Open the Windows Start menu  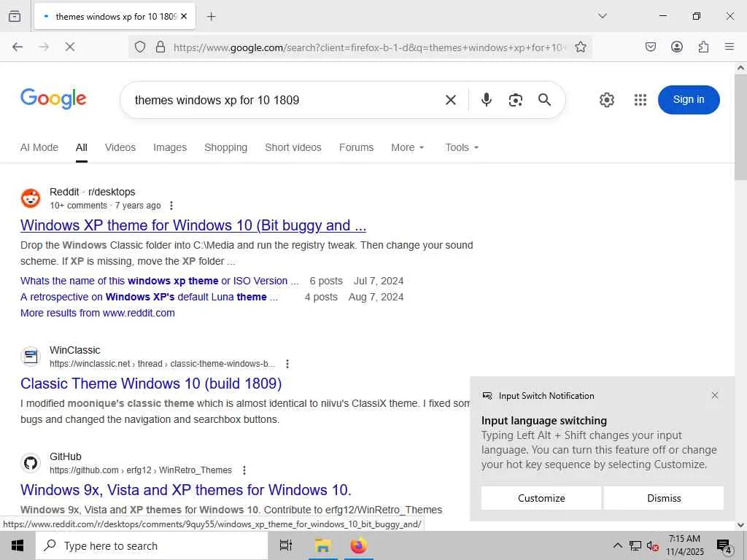click(18, 545)
